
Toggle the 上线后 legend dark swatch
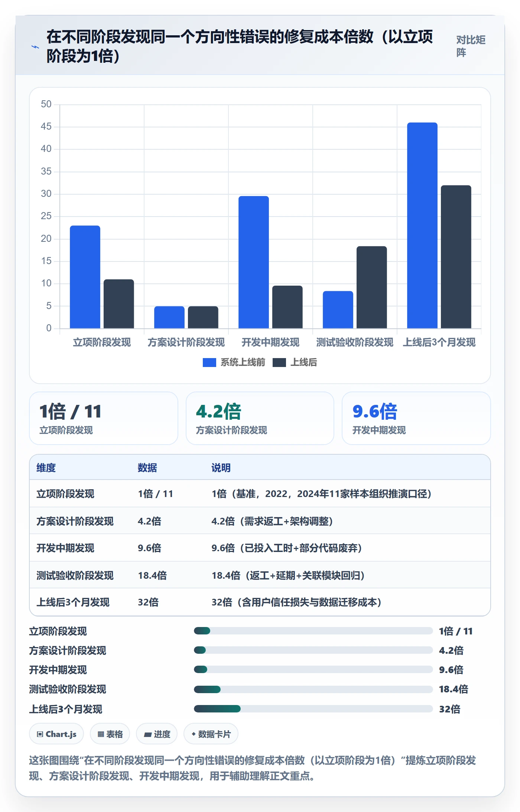point(279,363)
